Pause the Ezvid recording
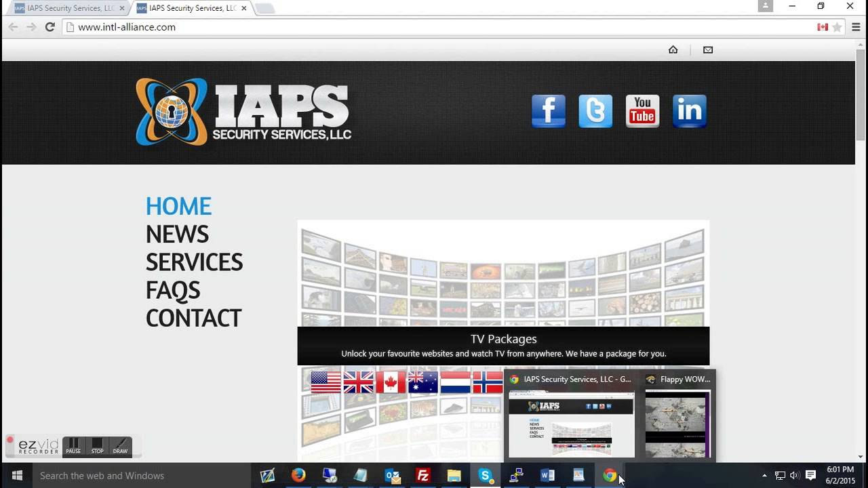The image size is (868, 488). (x=73, y=446)
